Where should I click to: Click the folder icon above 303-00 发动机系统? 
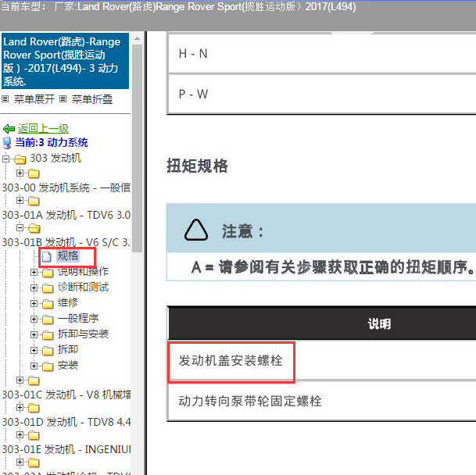(x=34, y=173)
